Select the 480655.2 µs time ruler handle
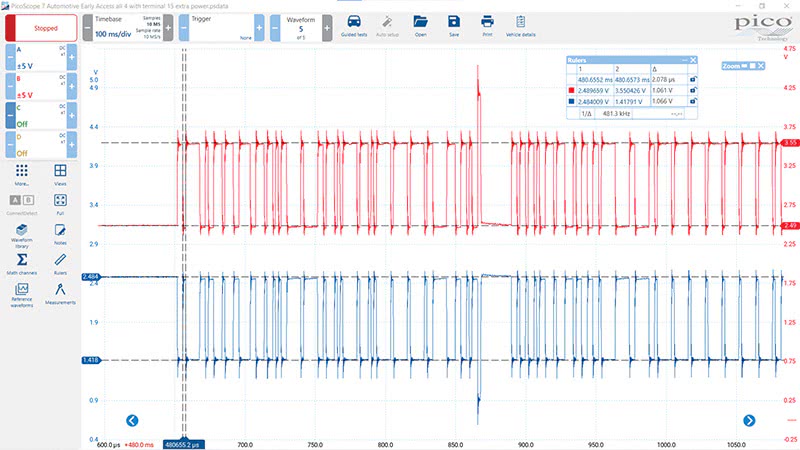 [184, 444]
